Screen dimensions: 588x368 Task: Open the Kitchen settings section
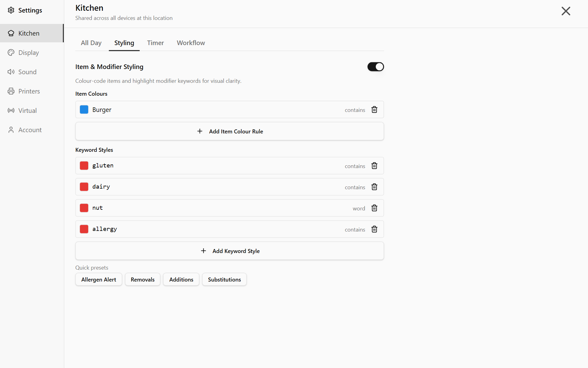[32, 33]
